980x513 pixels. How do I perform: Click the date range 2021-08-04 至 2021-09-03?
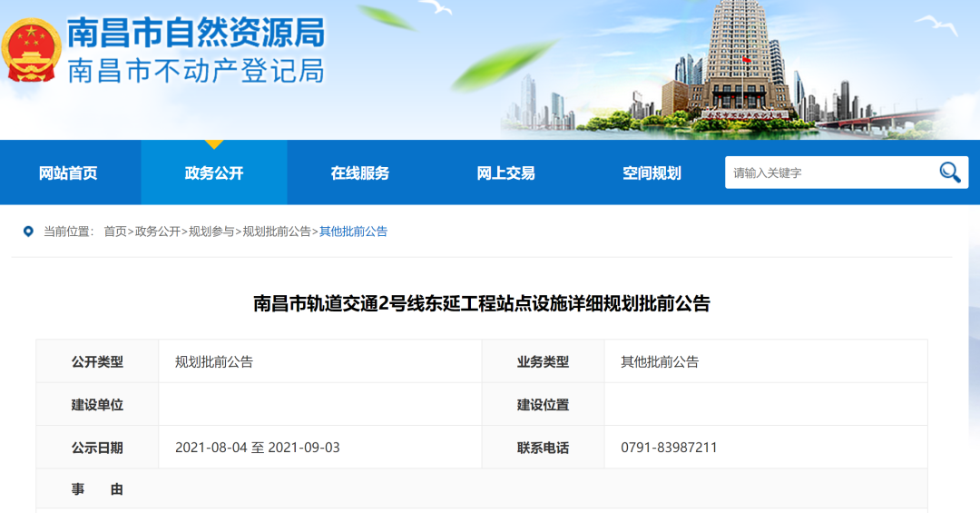pyautogui.click(x=258, y=448)
